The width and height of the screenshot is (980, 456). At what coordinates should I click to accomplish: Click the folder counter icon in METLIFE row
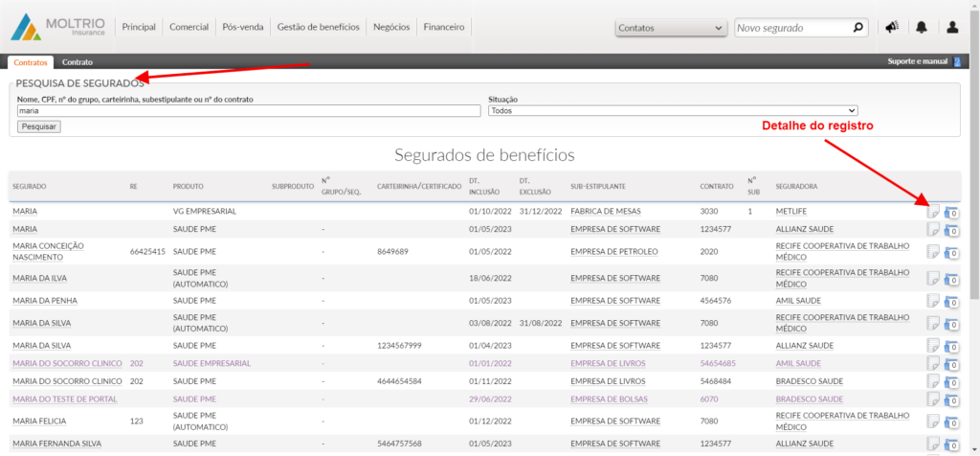click(951, 211)
